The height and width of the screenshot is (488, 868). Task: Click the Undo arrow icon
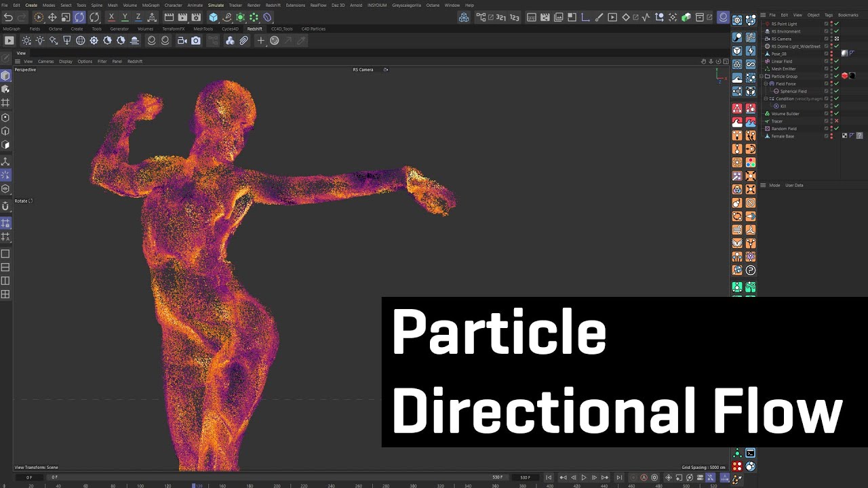coord(8,17)
